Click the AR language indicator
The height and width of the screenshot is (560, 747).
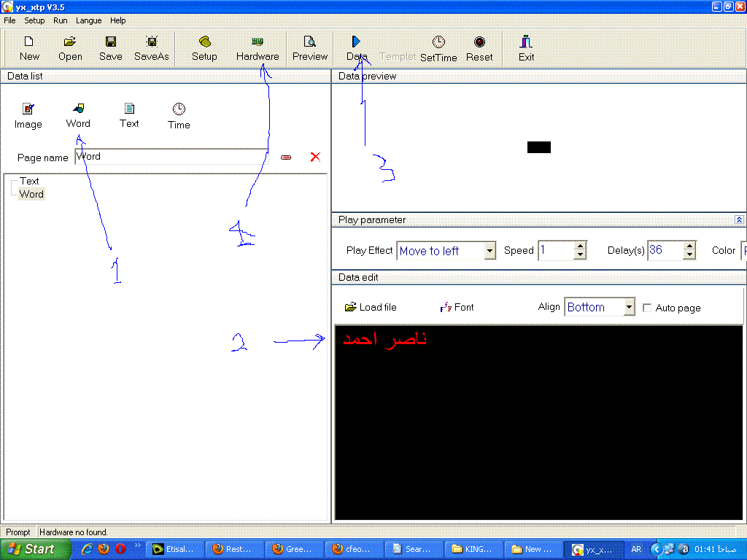click(x=636, y=549)
